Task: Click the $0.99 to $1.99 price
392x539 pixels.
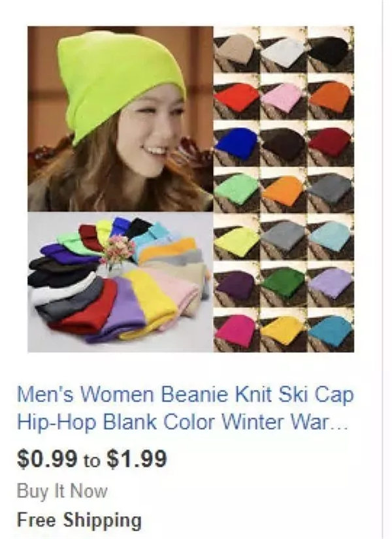Action: [92, 459]
